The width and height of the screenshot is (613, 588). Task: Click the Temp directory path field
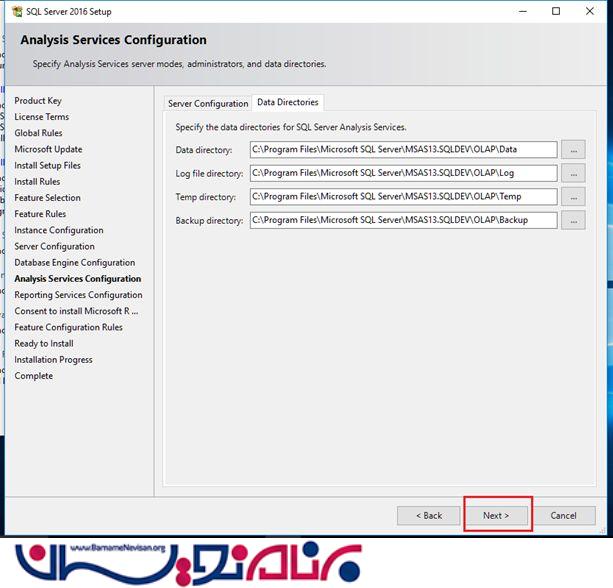coord(403,197)
